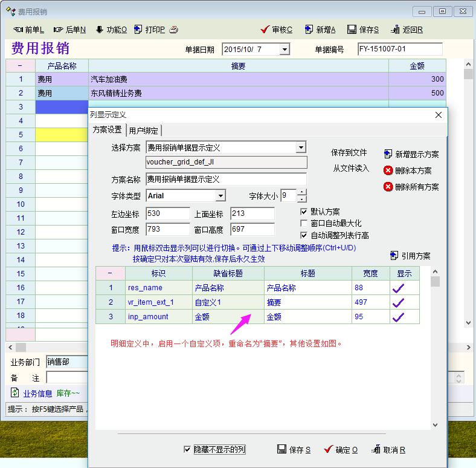Click the 取消 cancel button in dialog
The width and height of the screenshot is (476, 468).
pos(388,450)
